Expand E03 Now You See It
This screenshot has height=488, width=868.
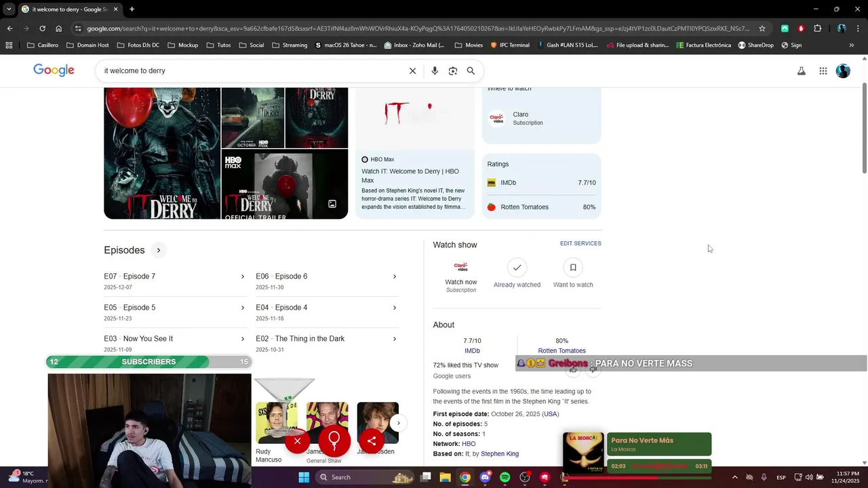pyautogui.click(x=174, y=343)
